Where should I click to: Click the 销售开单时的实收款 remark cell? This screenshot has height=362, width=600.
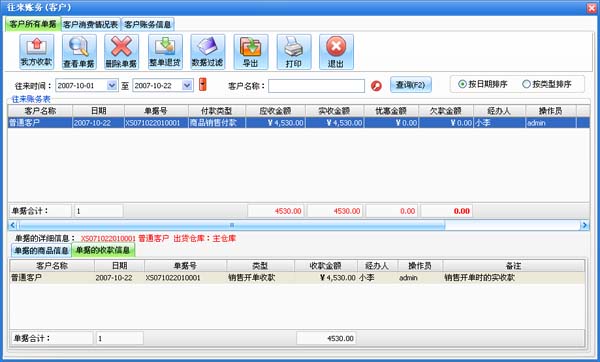(x=514, y=277)
